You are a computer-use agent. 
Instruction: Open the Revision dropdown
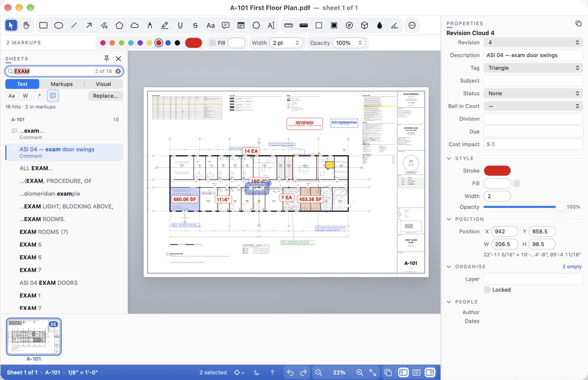533,43
